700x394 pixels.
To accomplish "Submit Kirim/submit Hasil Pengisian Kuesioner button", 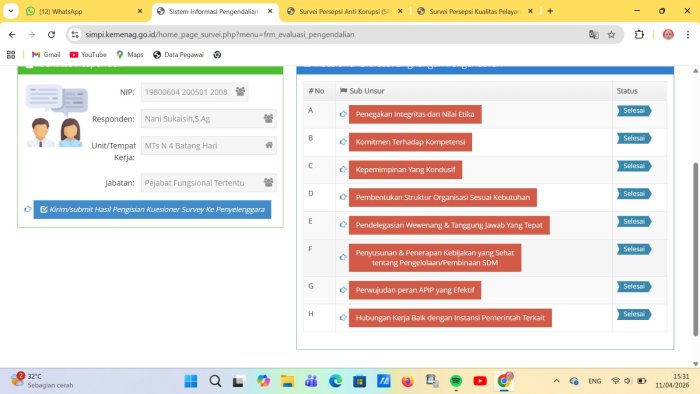I will point(152,209).
